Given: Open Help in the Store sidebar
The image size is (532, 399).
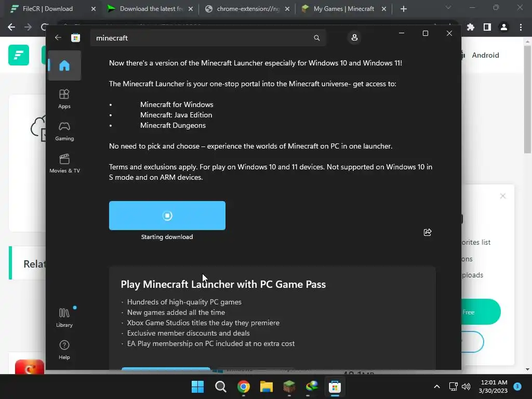Looking at the screenshot, I should (x=64, y=350).
